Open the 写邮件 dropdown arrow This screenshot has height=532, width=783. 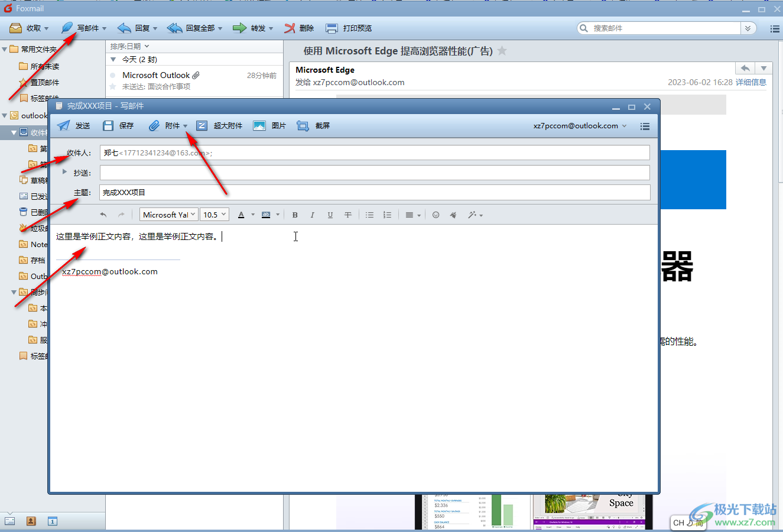[x=105, y=28]
